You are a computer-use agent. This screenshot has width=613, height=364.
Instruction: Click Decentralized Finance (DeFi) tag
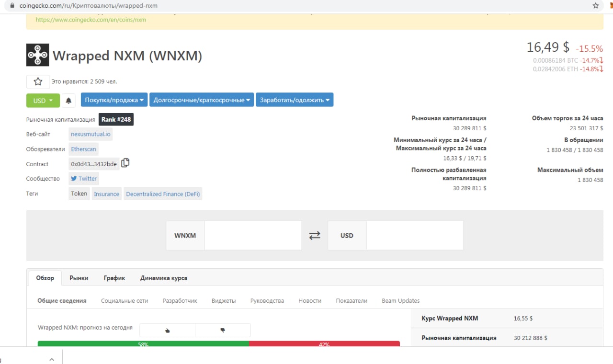pyautogui.click(x=163, y=194)
